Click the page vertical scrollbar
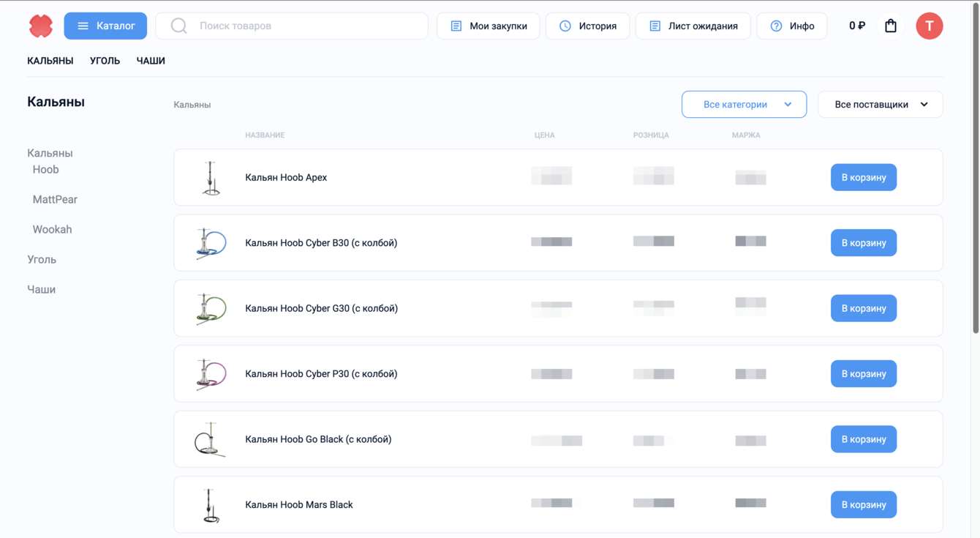 tap(976, 168)
